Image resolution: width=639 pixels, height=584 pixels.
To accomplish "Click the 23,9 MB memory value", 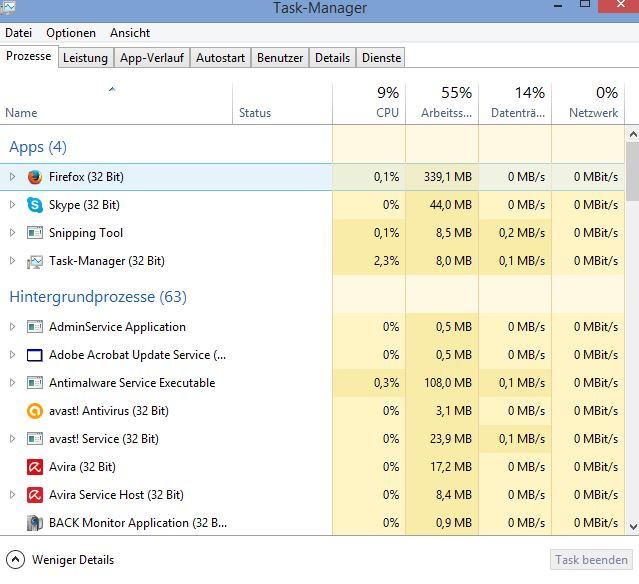I will [450, 439].
